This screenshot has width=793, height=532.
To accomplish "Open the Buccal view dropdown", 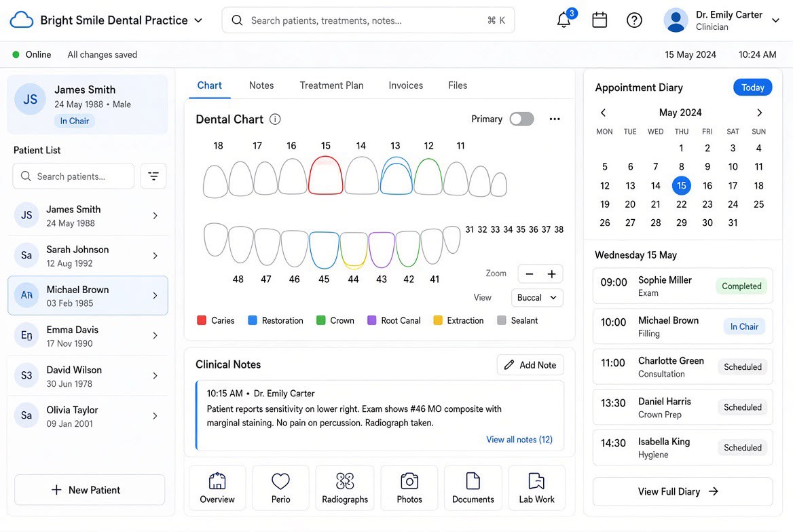I will tap(537, 297).
